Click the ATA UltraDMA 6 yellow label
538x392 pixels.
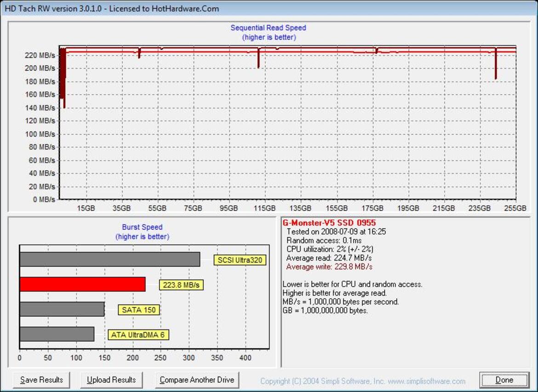[137, 335]
